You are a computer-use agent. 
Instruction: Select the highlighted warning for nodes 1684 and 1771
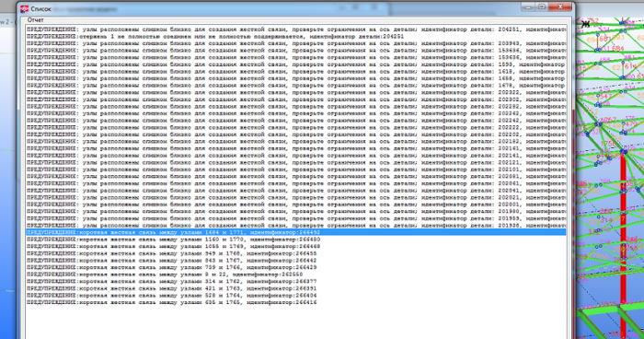pos(295,232)
